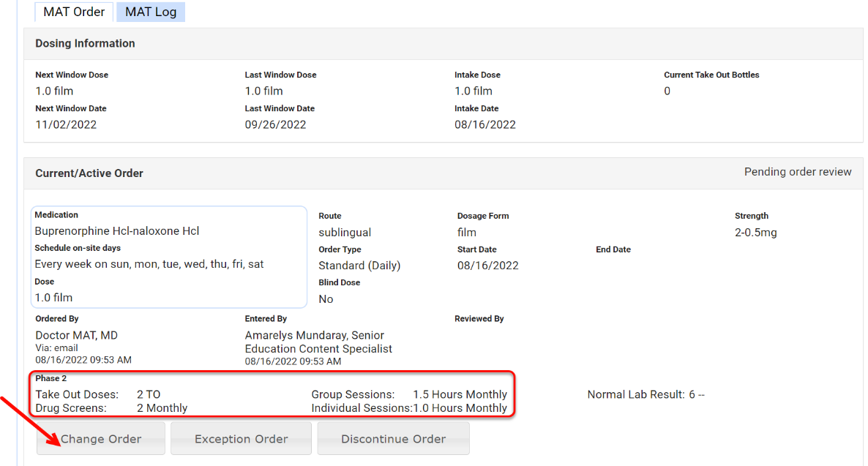Switch to the MAT Log tab
The image size is (868, 466).
tap(150, 12)
